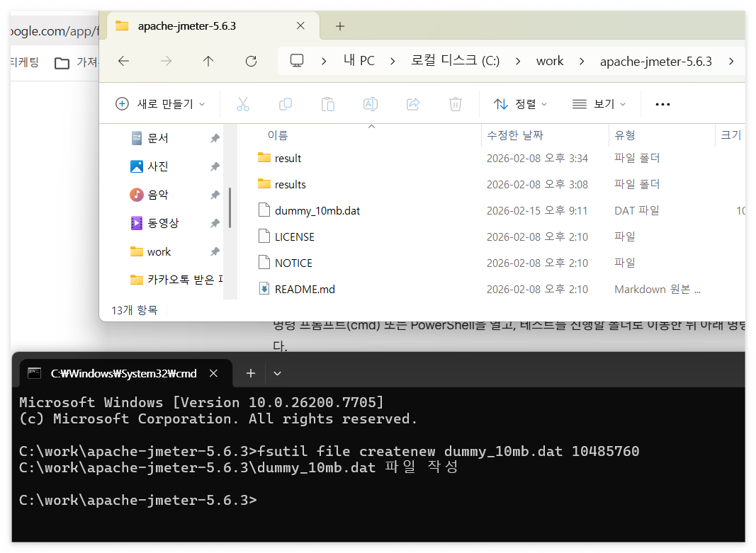Viewport: 756px width, 553px height.
Task: Go up one folder level
Action: pos(208,61)
